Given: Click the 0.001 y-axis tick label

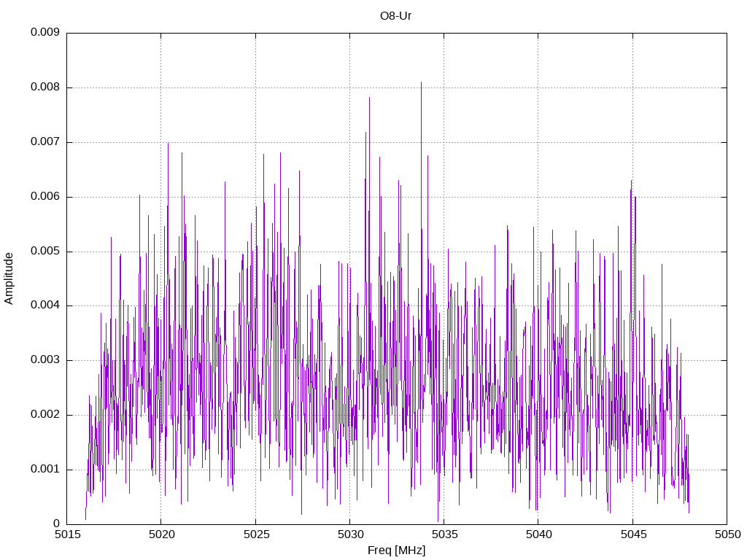Looking at the screenshot, I should [x=45, y=470].
